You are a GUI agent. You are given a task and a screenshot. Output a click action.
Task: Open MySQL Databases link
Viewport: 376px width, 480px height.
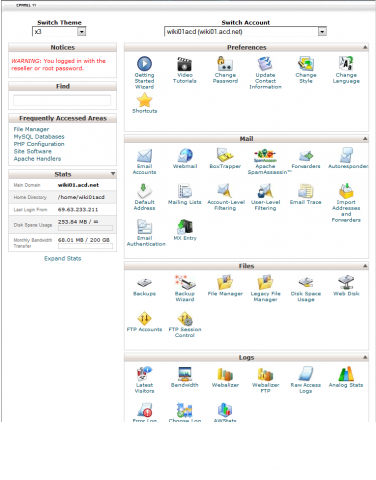point(39,136)
